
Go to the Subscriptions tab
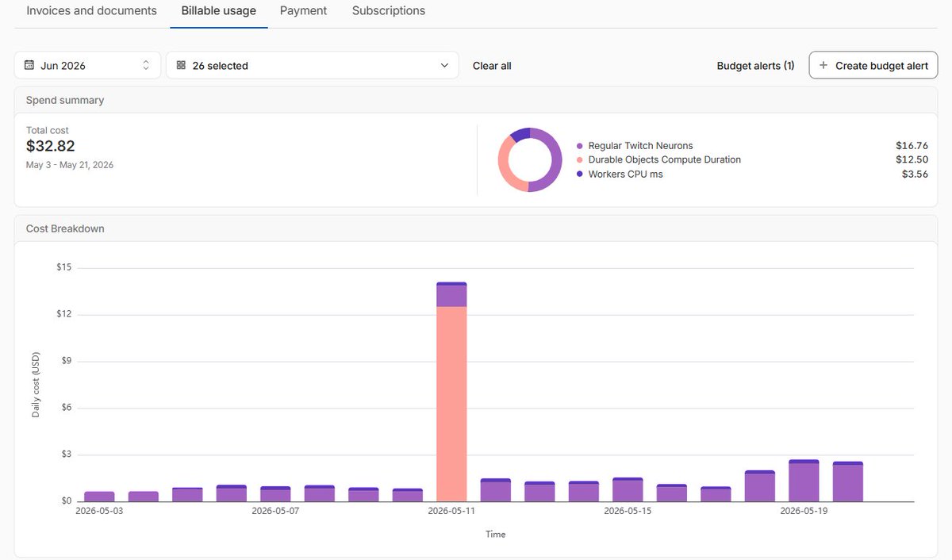tap(389, 11)
